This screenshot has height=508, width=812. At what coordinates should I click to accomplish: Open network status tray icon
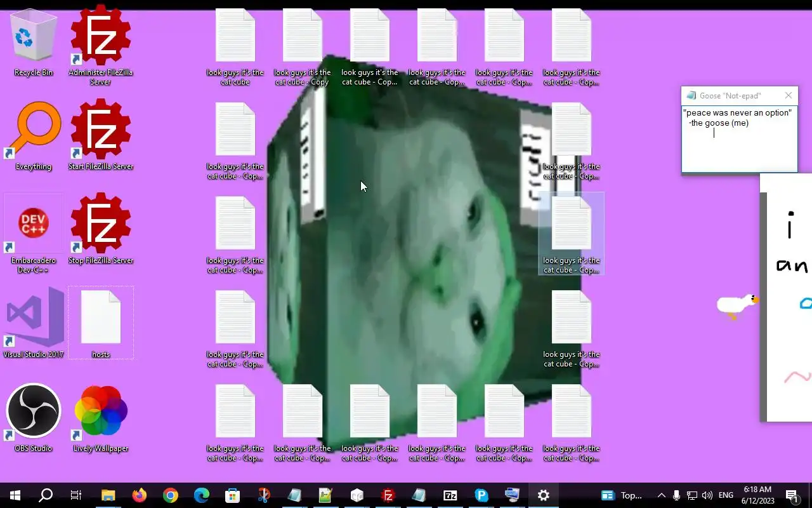[x=692, y=495]
